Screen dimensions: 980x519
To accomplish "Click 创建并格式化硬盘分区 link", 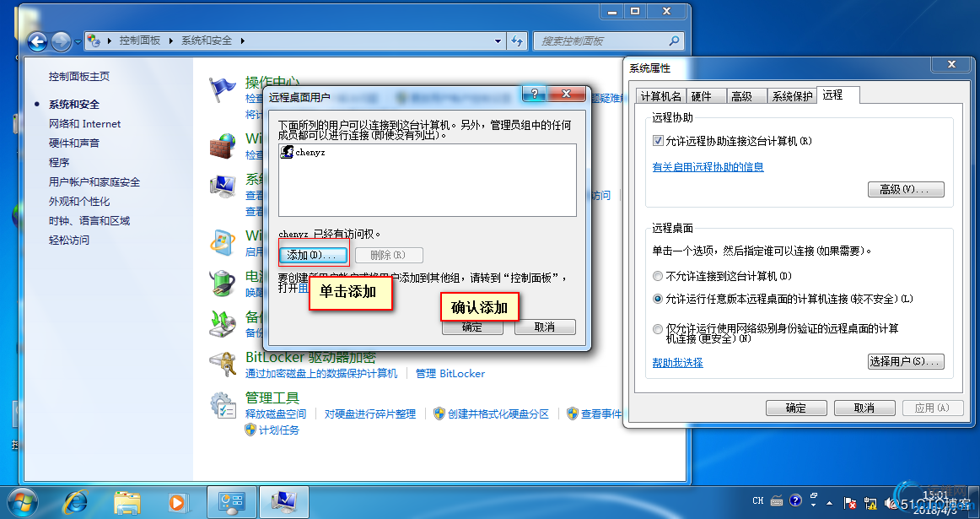I will click(x=498, y=414).
